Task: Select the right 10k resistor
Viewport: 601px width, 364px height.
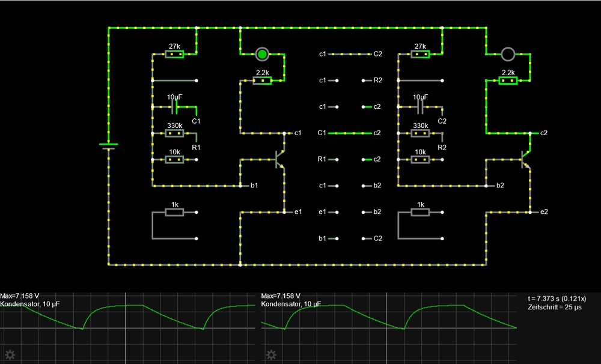Action: tap(420, 160)
